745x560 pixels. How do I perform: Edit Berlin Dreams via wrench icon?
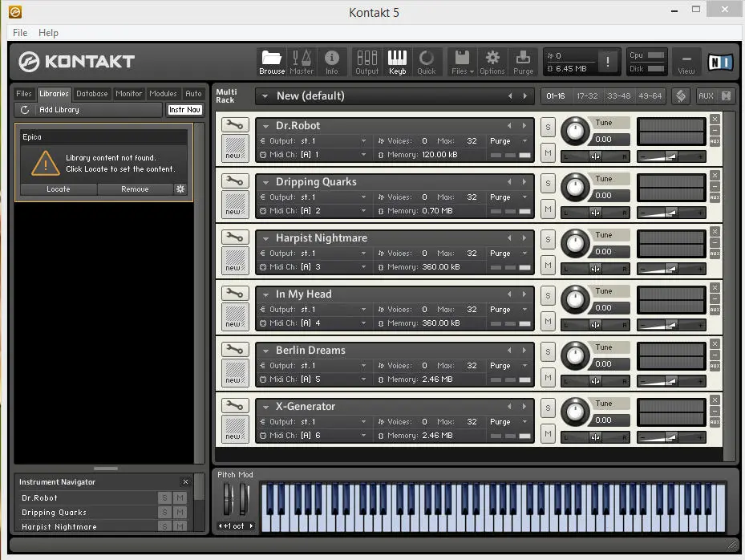[x=235, y=350]
